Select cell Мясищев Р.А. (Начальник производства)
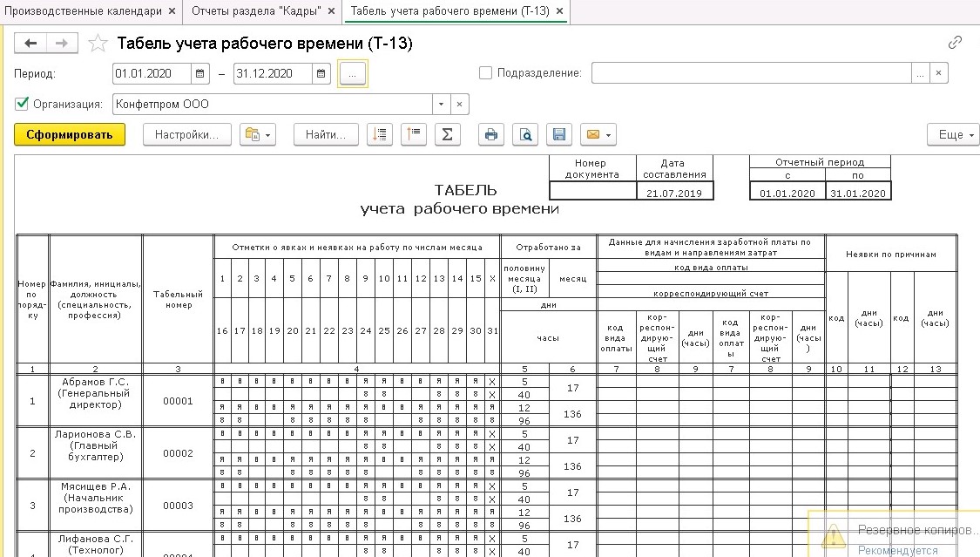This screenshot has width=980, height=557. [x=95, y=506]
